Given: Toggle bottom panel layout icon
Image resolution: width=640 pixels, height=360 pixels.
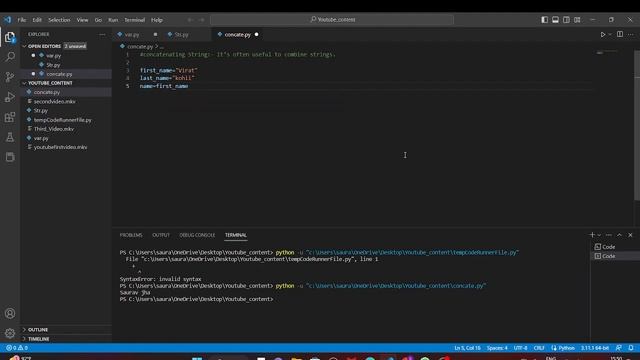Looking at the screenshot, I should (556, 20).
